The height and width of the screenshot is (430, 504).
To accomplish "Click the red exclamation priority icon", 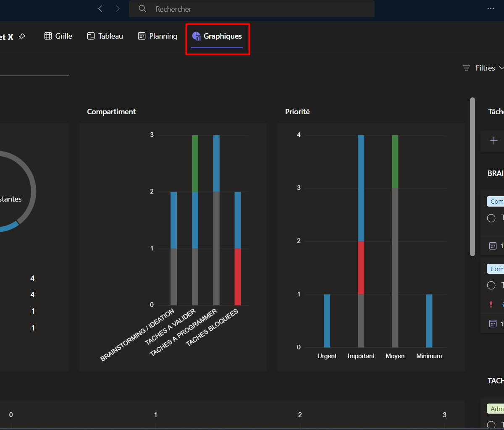I will click(x=491, y=304).
